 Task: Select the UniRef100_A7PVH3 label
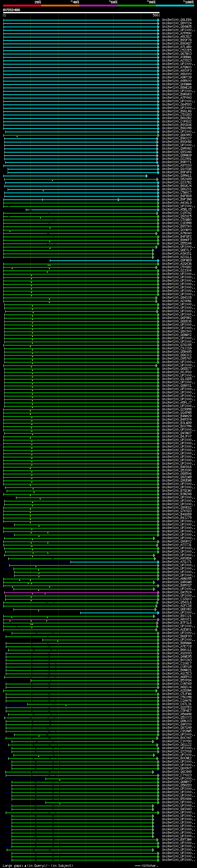pos(177,98)
